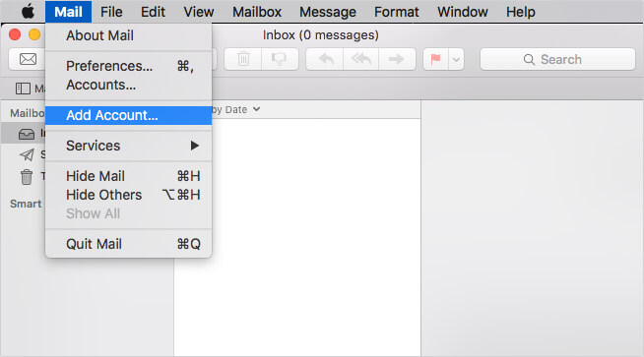Expand the Services submenu arrow
The image size is (644, 357).
click(x=195, y=146)
